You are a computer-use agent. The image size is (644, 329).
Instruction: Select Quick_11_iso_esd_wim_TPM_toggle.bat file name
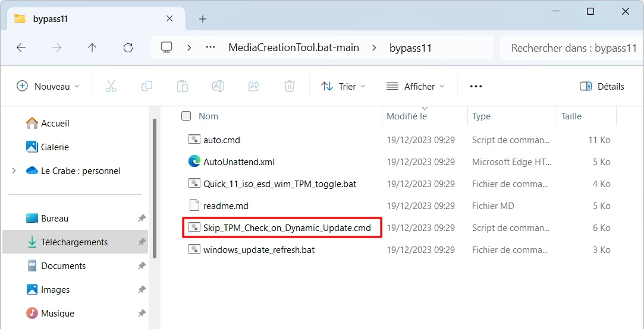tap(279, 184)
